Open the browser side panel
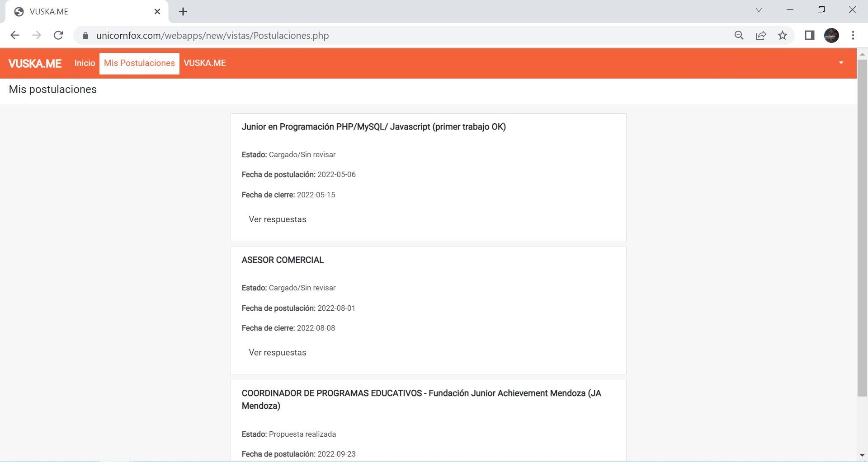868x462 pixels. (x=809, y=35)
